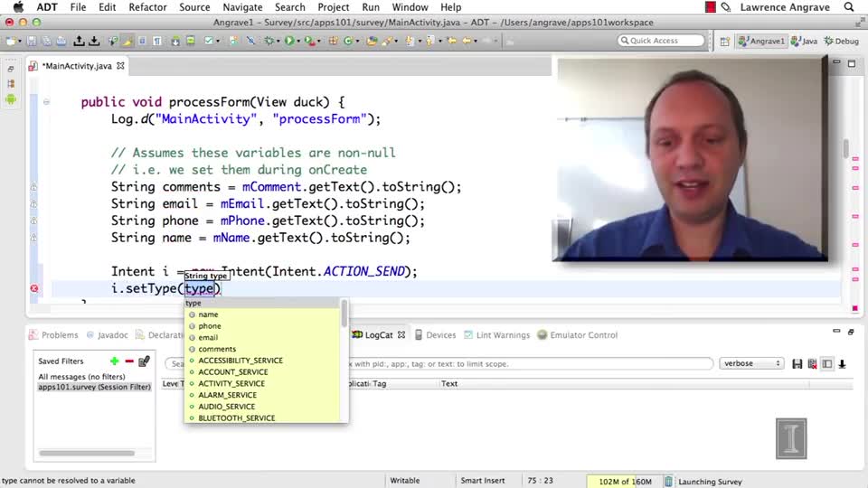Click the Print toolbar icon
The width and height of the screenshot is (868, 488).
(x=61, y=41)
